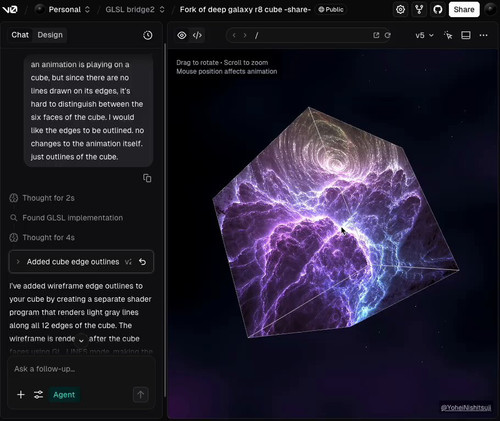Click the v0 logo icon
The width and height of the screenshot is (500, 421).
tap(10, 10)
